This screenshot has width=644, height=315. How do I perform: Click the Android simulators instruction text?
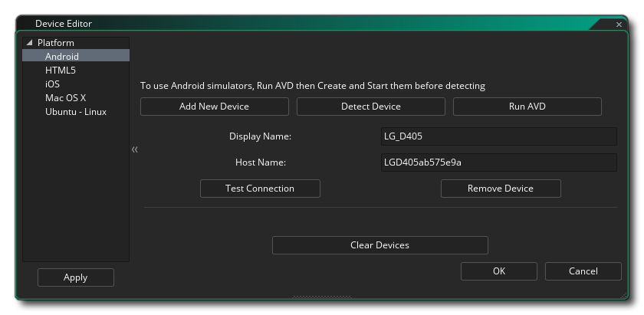(313, 86)
